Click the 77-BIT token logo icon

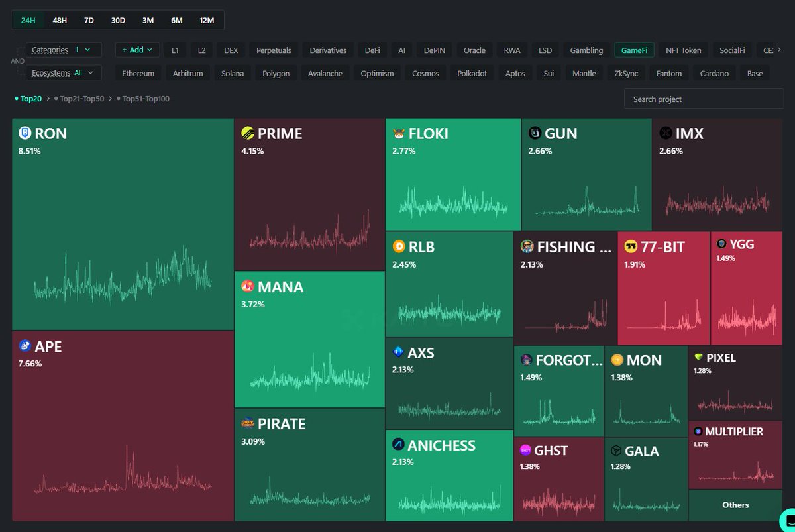631,246
